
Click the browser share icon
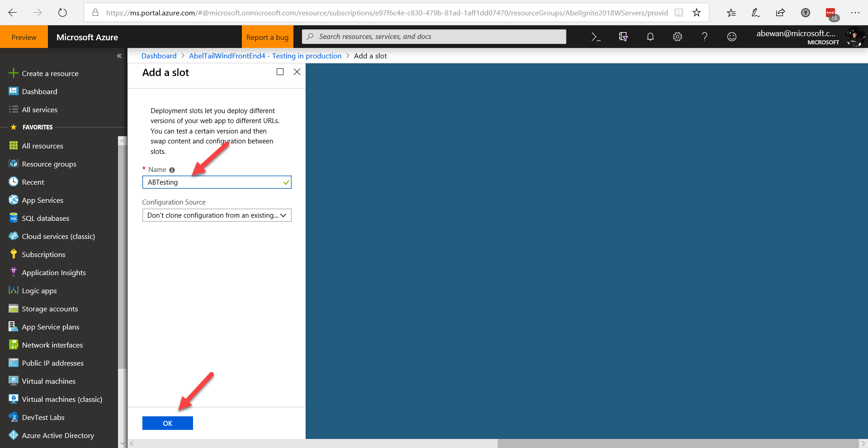click(x=780, y=13)
